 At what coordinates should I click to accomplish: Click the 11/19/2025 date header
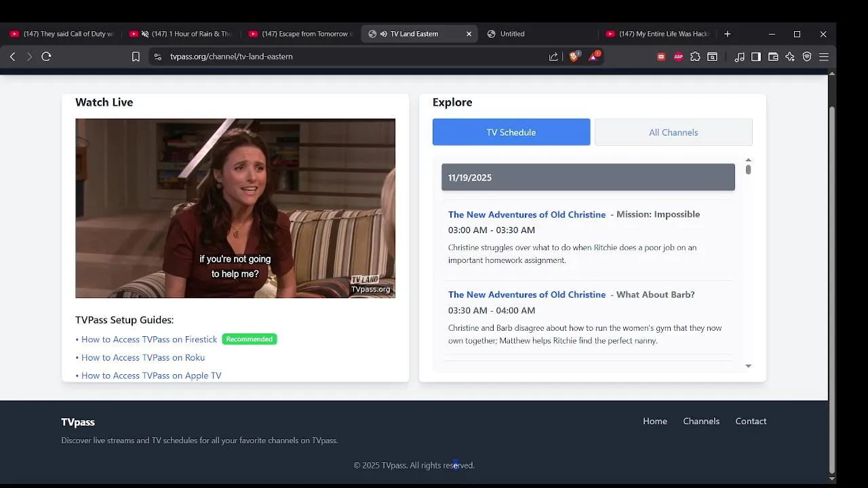coord(588,178)
